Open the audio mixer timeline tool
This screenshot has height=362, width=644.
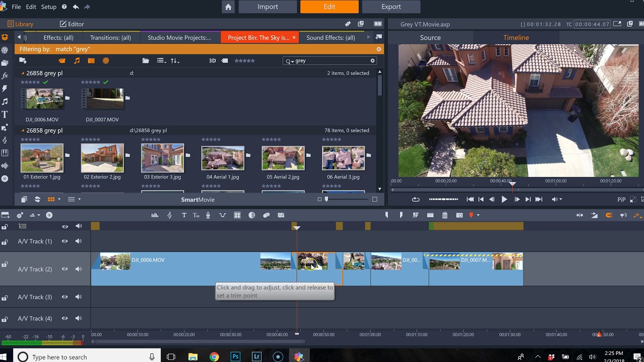[155, 215]
